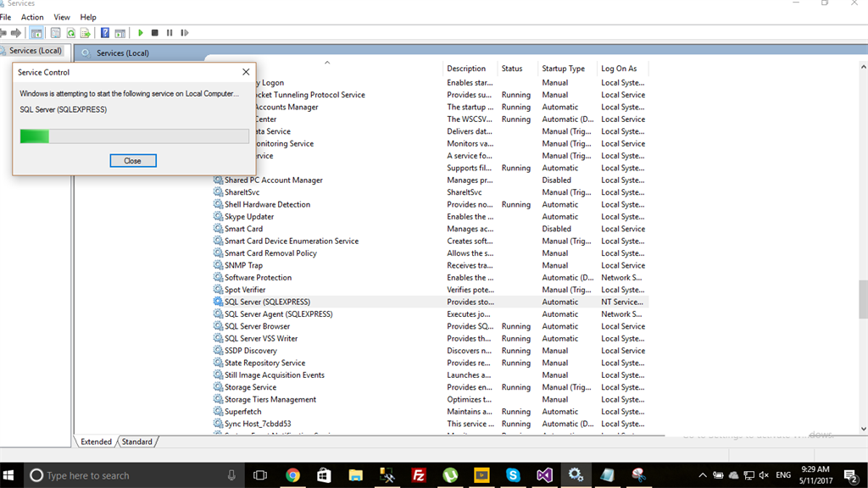Open Task View on the taskbar
The height and width of the screenshot is (488, 868).
point(260,475)
